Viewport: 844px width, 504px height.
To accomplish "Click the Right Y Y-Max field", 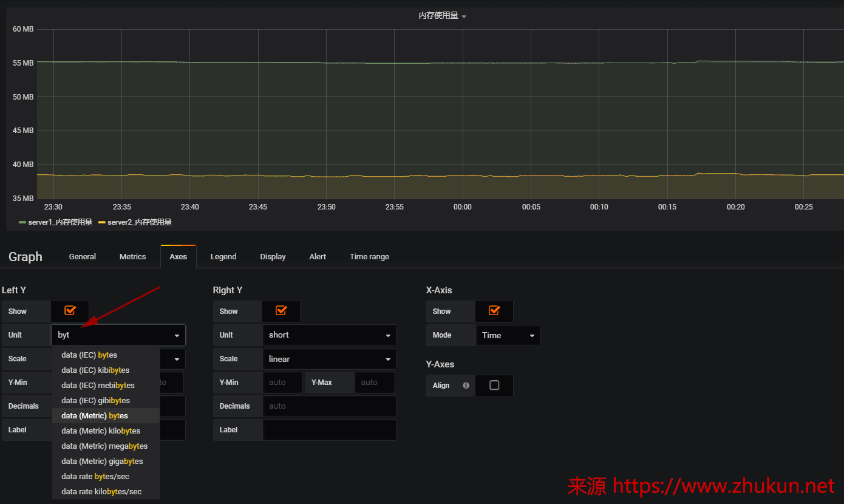I will (x=375, y=383).
